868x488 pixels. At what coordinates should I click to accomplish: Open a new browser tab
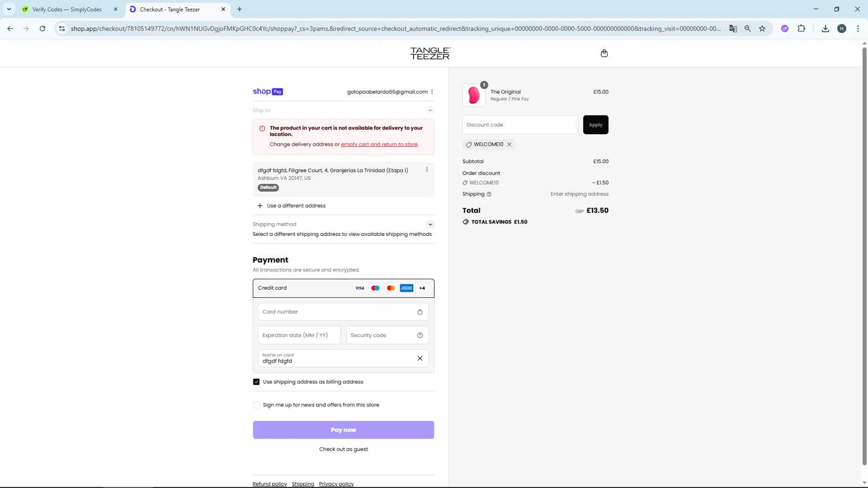pos(240,9)
